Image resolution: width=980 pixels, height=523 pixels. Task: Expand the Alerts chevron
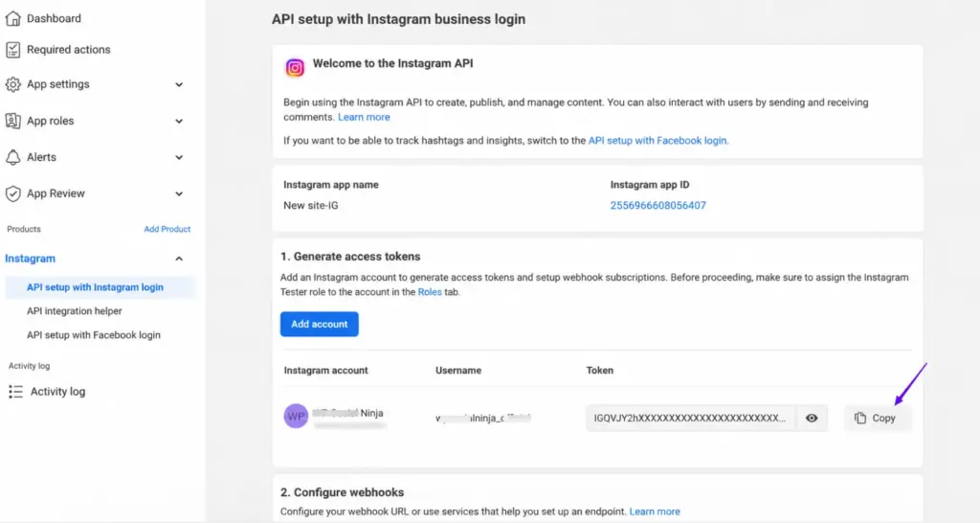click(x=179, y=157)
